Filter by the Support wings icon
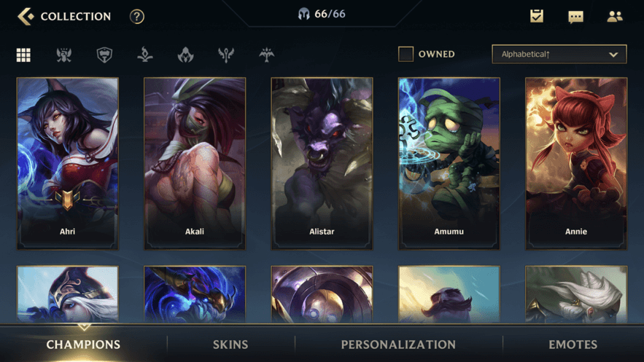644x362 pixels. [226, 55]
